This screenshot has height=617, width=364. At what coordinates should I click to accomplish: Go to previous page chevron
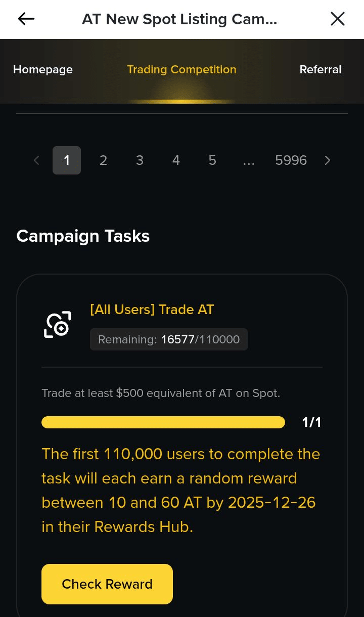click(36, 160)
